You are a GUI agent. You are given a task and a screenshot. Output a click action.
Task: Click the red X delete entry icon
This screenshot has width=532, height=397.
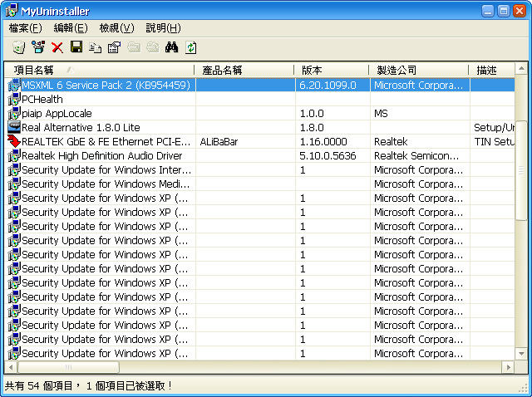[57, 47]
